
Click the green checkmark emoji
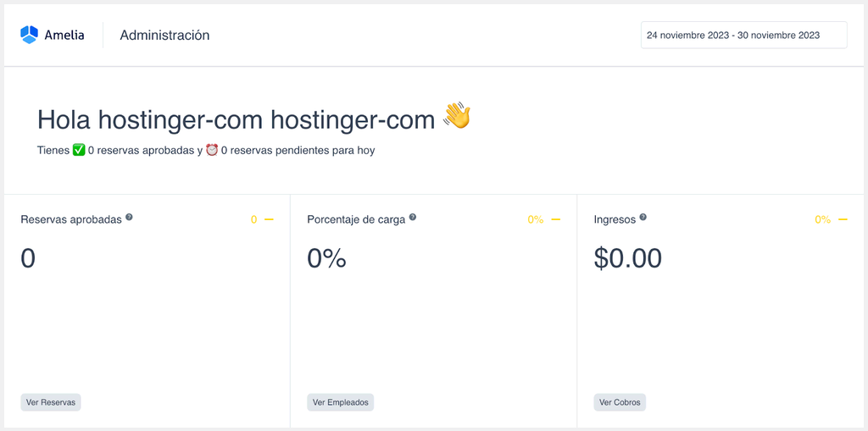pos(79,151)
